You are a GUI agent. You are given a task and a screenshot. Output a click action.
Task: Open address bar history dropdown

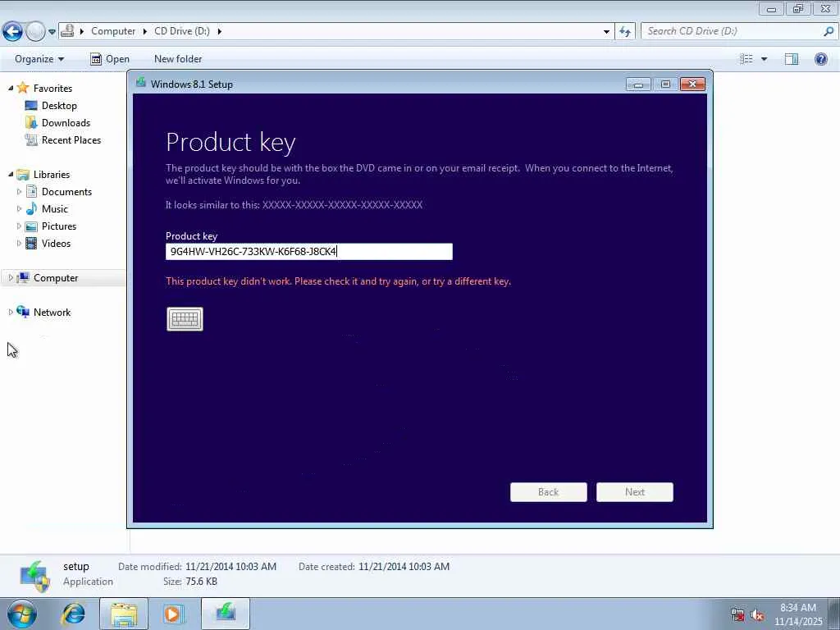[x=606, y=32]
